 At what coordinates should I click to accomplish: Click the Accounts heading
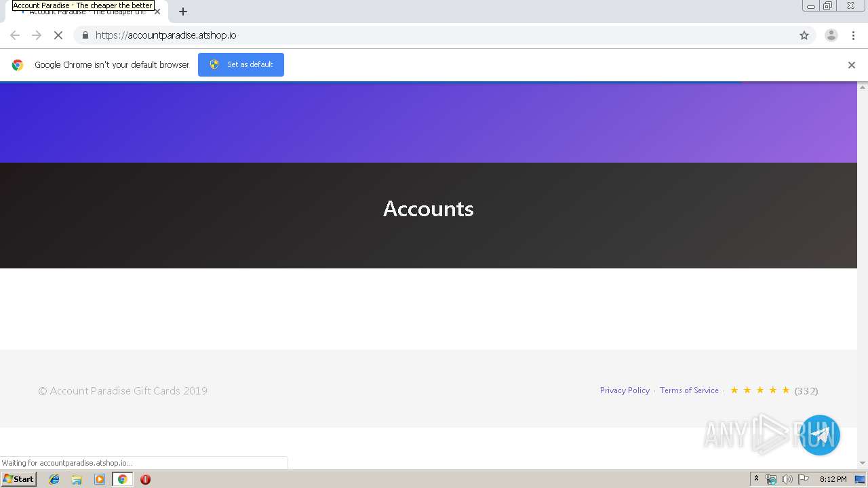coord(429,208)
